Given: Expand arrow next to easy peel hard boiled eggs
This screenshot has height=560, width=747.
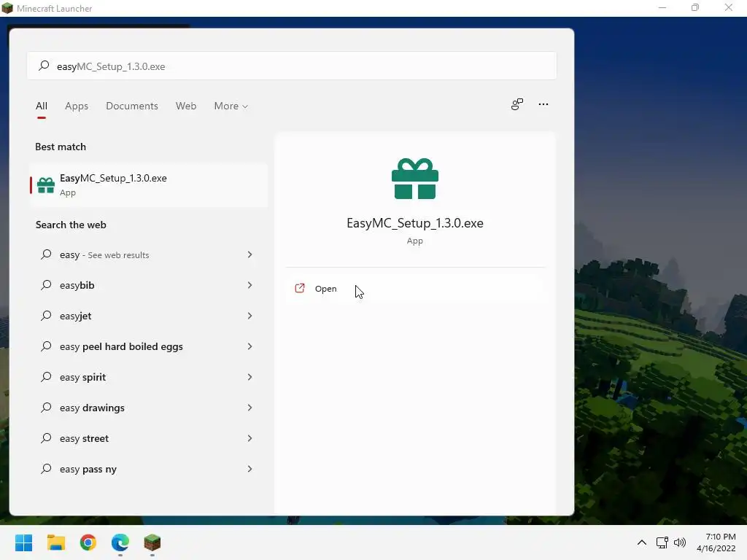Looking at the screenshot, I should 249,346.
